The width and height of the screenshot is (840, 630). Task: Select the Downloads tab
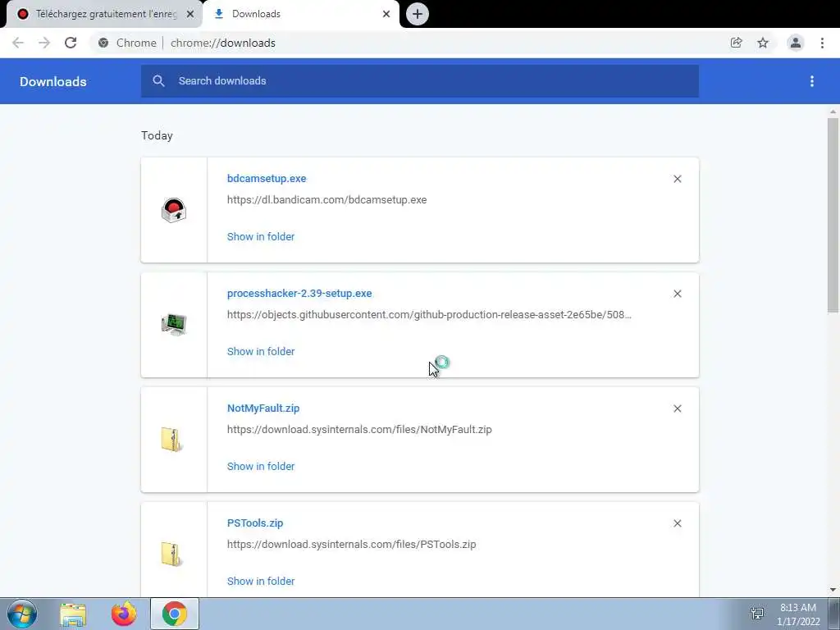coord(301,14)
